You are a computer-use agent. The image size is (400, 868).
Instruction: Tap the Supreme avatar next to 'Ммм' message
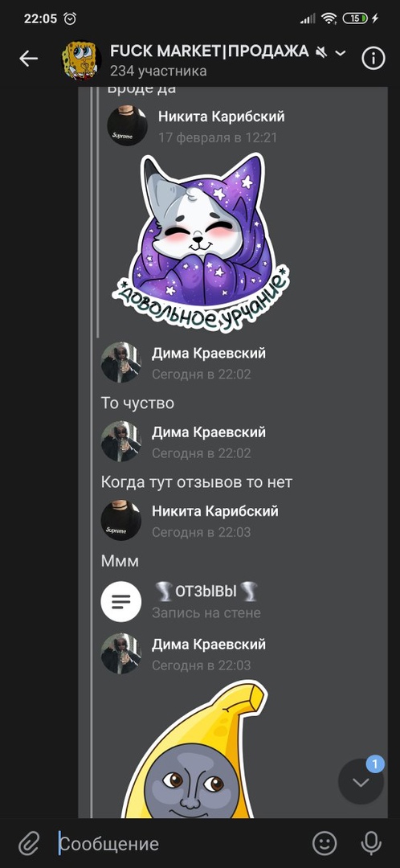pos(121,520)
